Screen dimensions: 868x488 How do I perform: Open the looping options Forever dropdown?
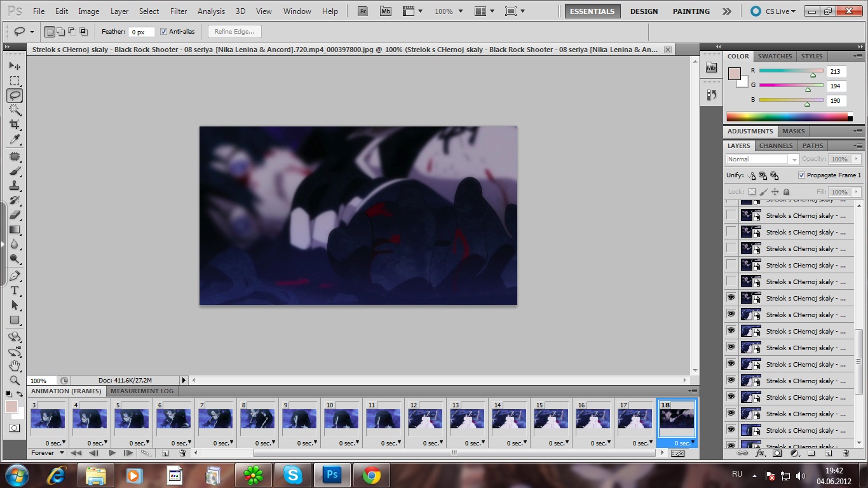click(48, 453)
